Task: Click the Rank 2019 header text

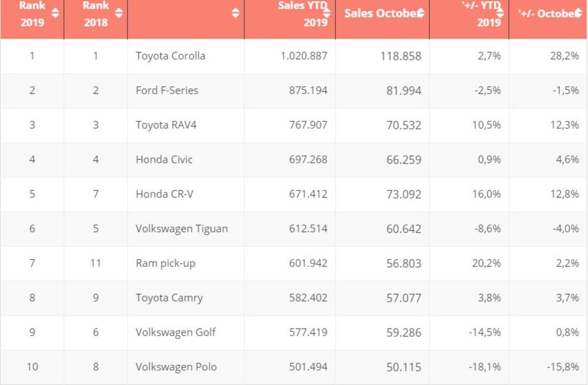Action: coord(32,14)
